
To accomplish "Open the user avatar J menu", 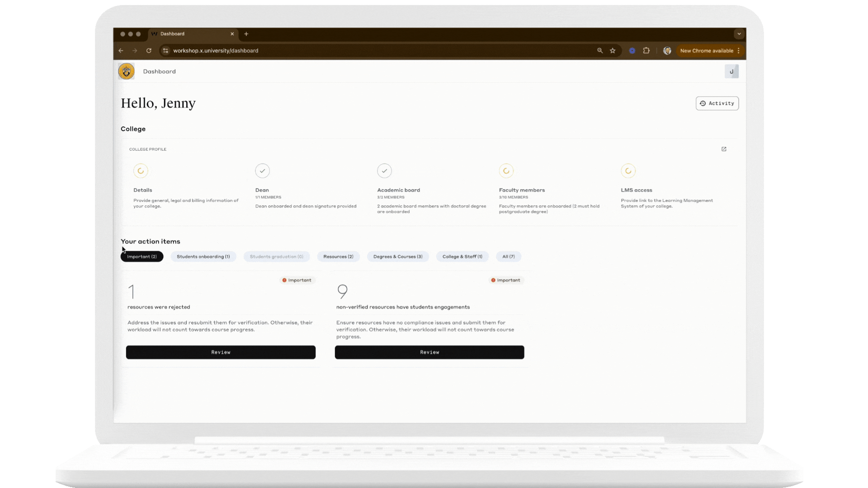I will (731, 71).
